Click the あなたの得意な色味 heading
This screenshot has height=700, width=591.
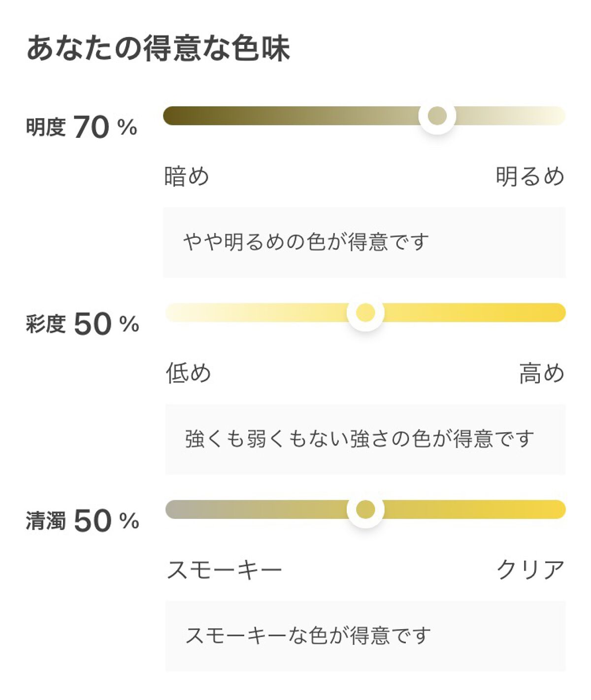(x=158, y=48)
